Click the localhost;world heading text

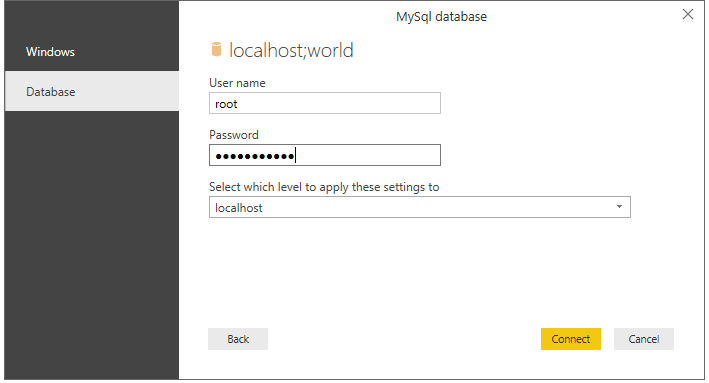(x=291, y=50)
